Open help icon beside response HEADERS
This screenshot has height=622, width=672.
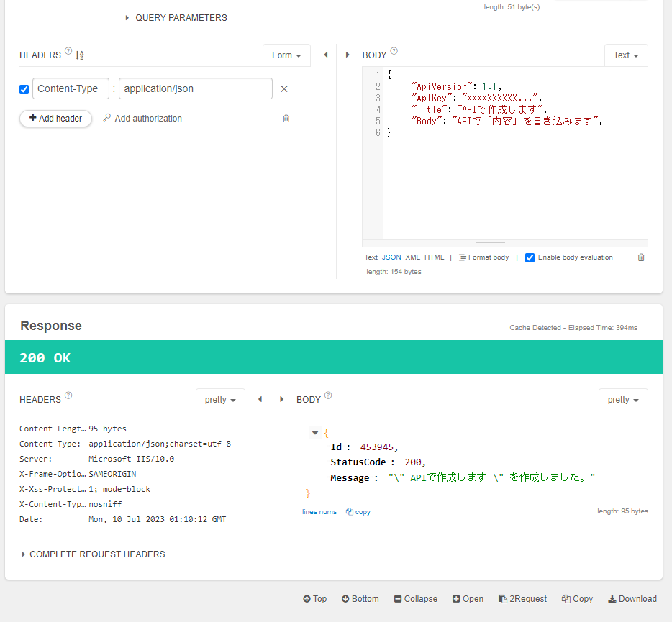[68, 395]
